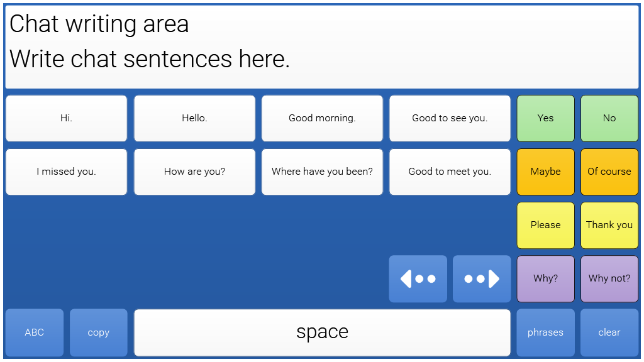
Task: Open the phrases page
Action: (545, 332)
